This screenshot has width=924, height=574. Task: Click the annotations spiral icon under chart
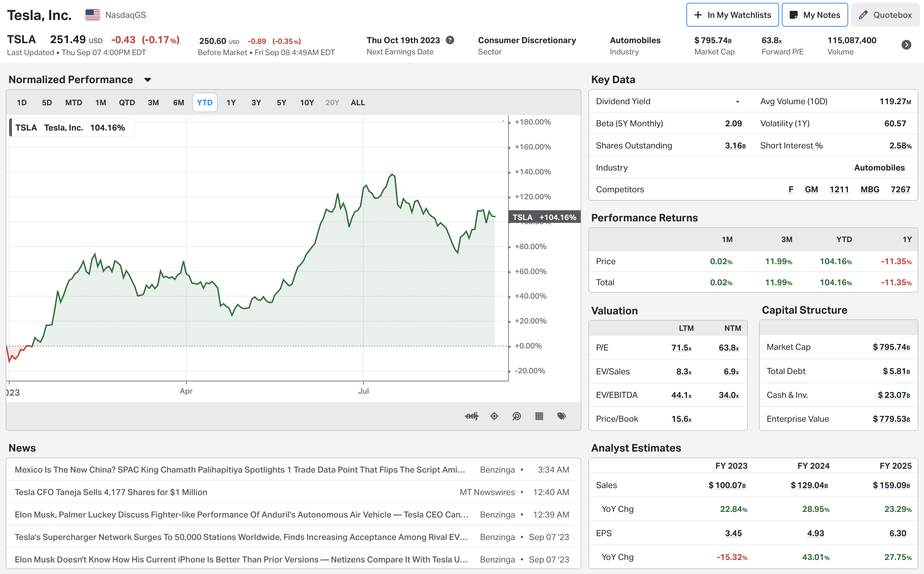pos(516,416)
